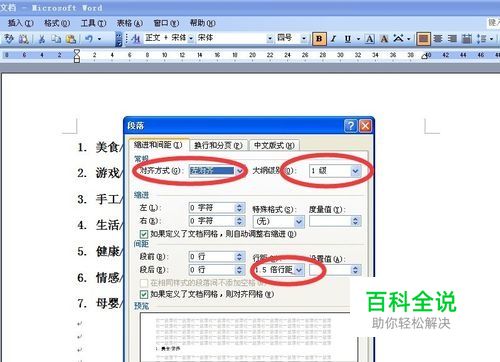The image size is (500, 362).
Task: Click list item 5 text 健康
Action: [107, 251]
